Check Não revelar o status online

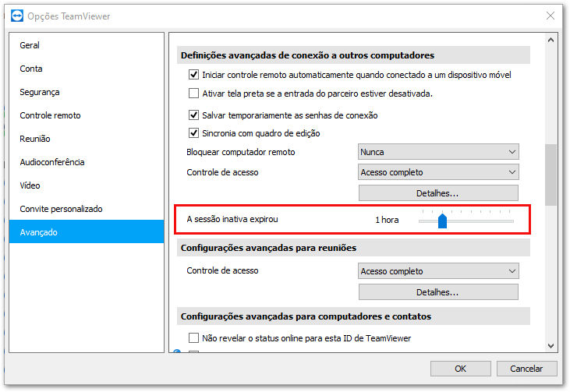(193, 338)
